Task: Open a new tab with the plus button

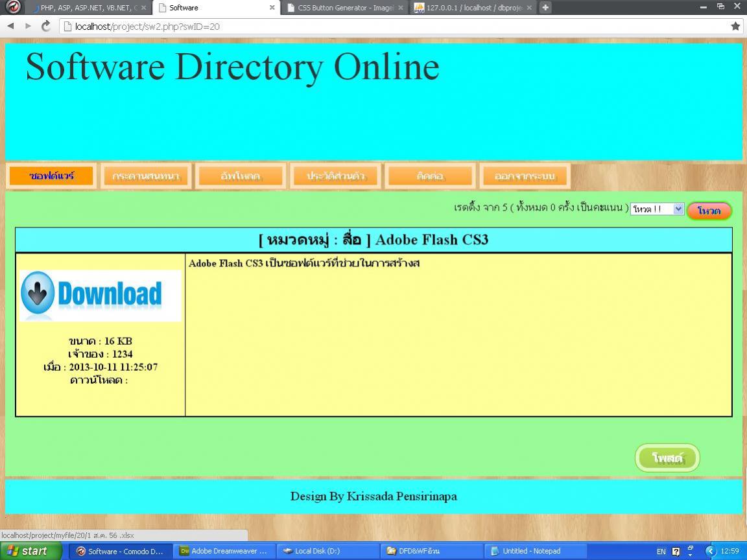Action: (x=545, y=8)
